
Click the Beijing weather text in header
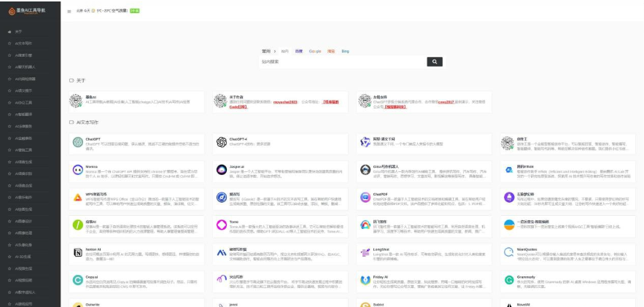[x=102, y=11]
